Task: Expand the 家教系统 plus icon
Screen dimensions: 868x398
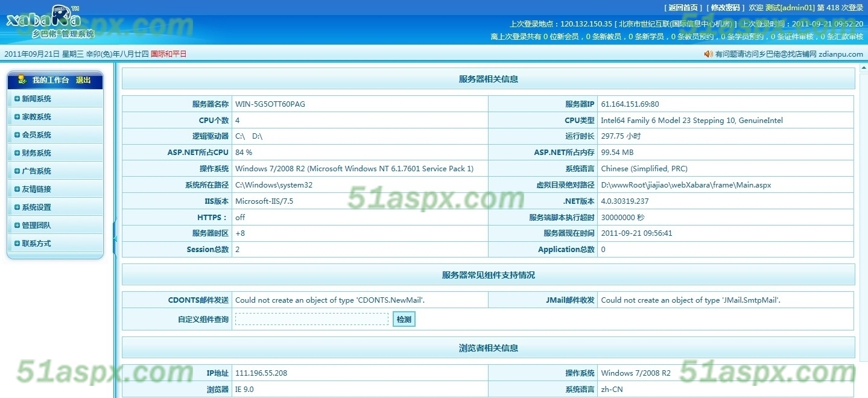Action: 17,116
